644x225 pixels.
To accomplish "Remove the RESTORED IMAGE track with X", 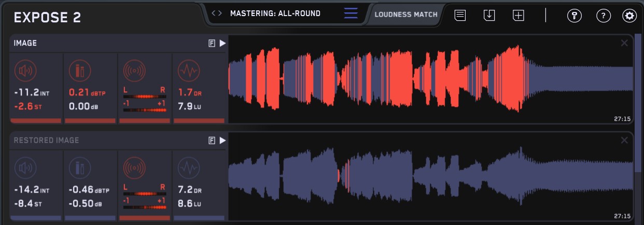I will pos(624,140).
